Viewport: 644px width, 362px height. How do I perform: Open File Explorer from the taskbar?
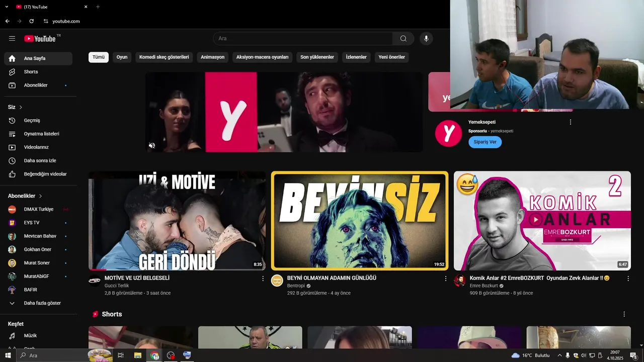[x=137, y=355]
